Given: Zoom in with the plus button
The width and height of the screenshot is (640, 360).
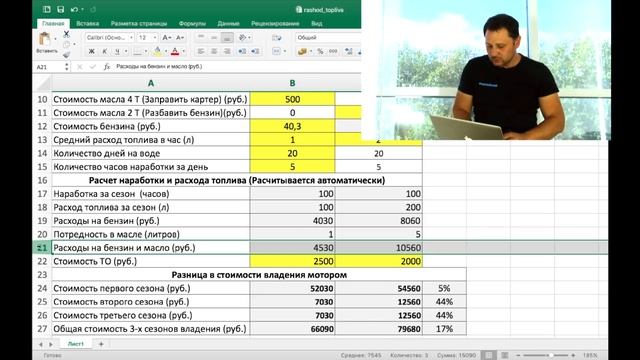Looking at the screenshot, I should [x=573, y=355].
